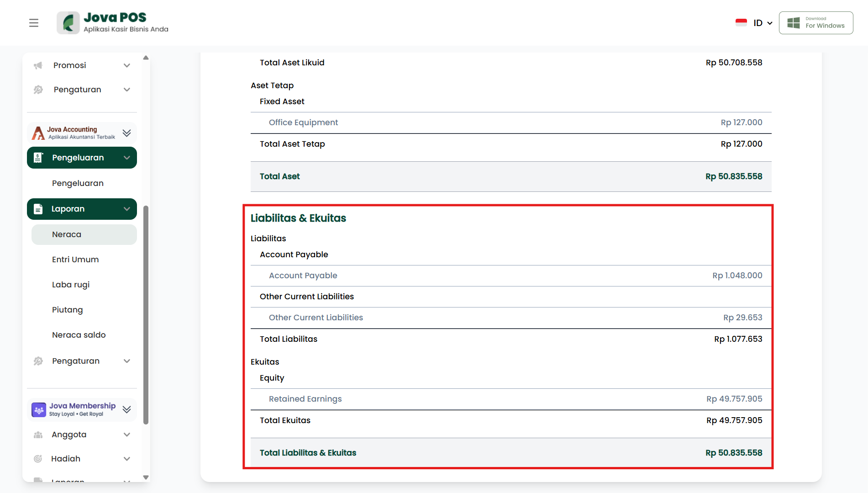Select the Pengeluaran submenu item
This screenshot has height=493, width=868.
pos(78,183)
